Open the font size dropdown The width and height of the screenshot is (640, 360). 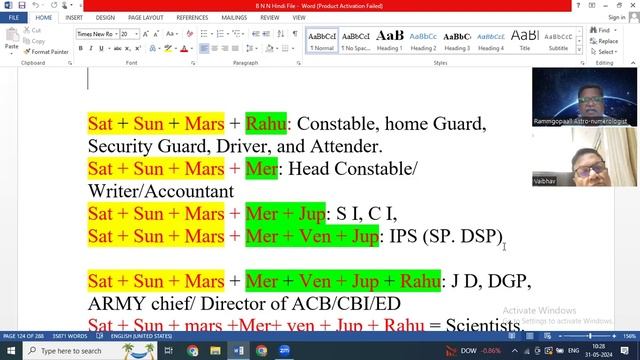coord(136,34)
